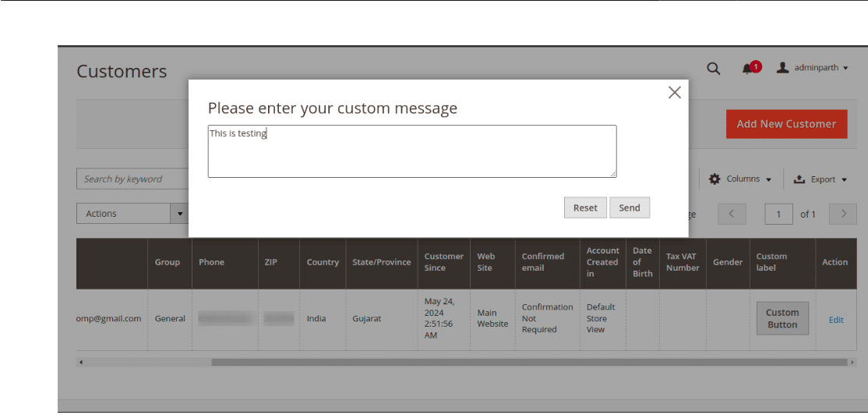Sort by State/Province column header
Viewport: 868px width, 415px height.
[382, 262]
